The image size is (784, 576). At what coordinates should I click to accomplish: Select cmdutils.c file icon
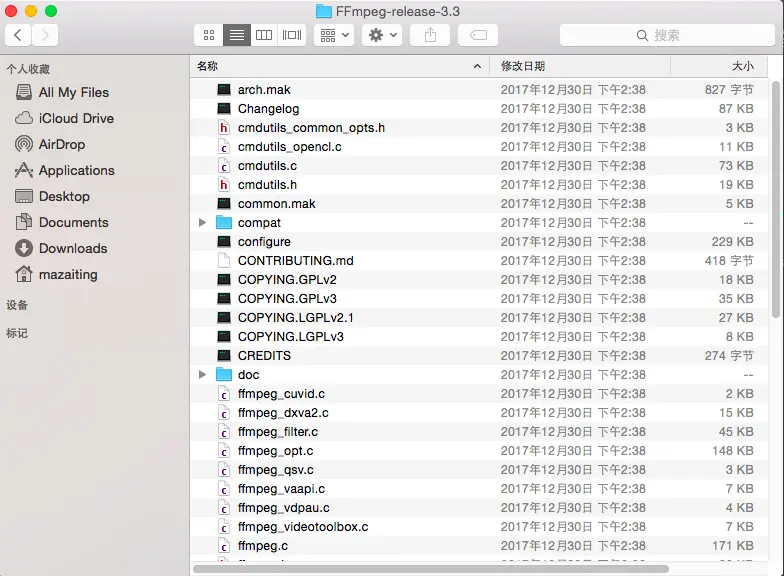[x=224, y=166]
